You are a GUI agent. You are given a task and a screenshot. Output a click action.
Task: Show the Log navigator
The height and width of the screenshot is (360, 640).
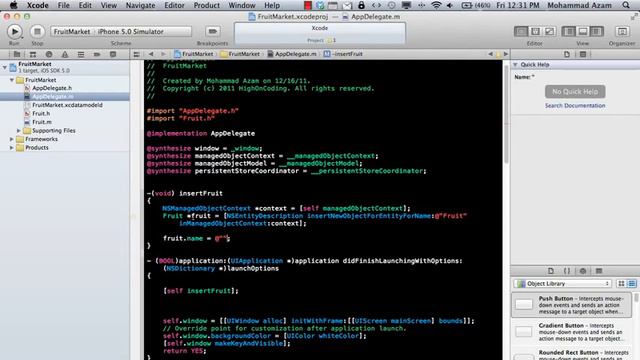(x=113, y=54)
